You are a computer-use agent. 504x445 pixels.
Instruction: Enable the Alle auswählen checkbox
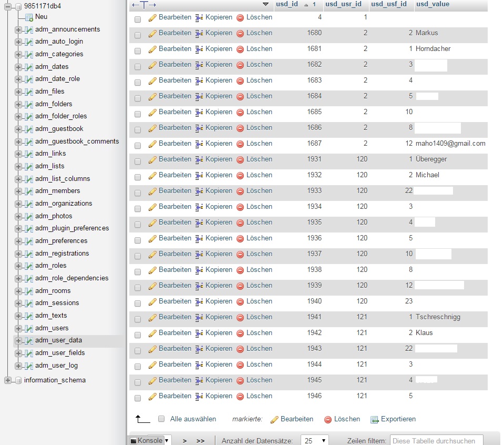tap(162, 419)
